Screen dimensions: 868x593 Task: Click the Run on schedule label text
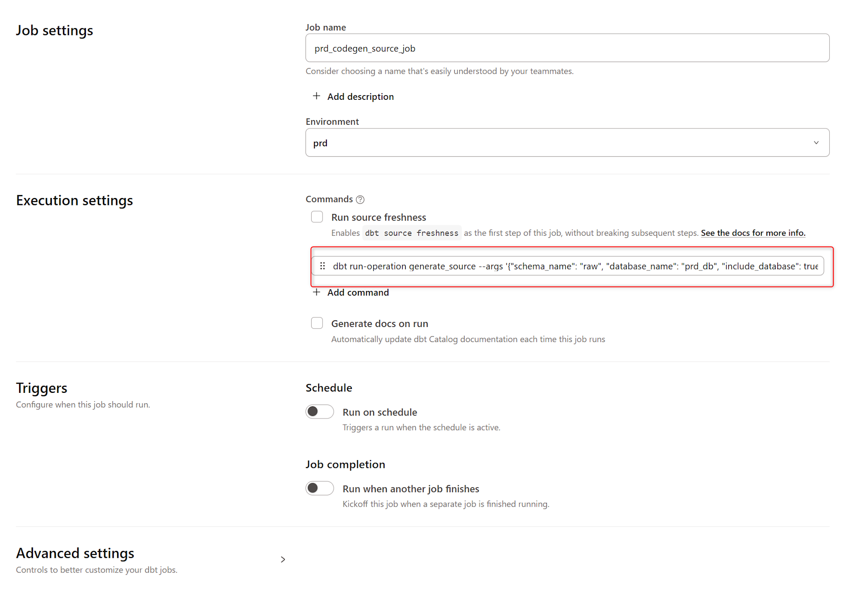click(379, 412)
